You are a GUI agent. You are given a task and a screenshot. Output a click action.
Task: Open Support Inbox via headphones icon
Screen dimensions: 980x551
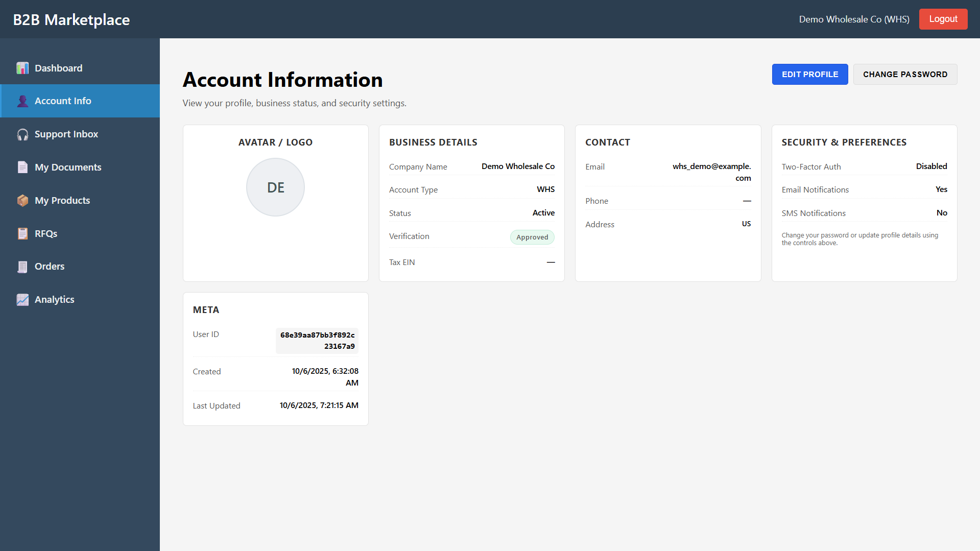[22, 134]
